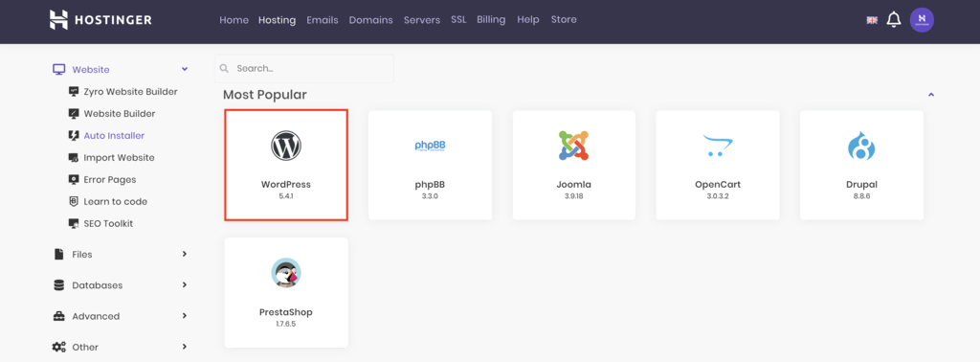Click the Most Popular heading
This screenshot has width=980, height=362.
[265, 95]
